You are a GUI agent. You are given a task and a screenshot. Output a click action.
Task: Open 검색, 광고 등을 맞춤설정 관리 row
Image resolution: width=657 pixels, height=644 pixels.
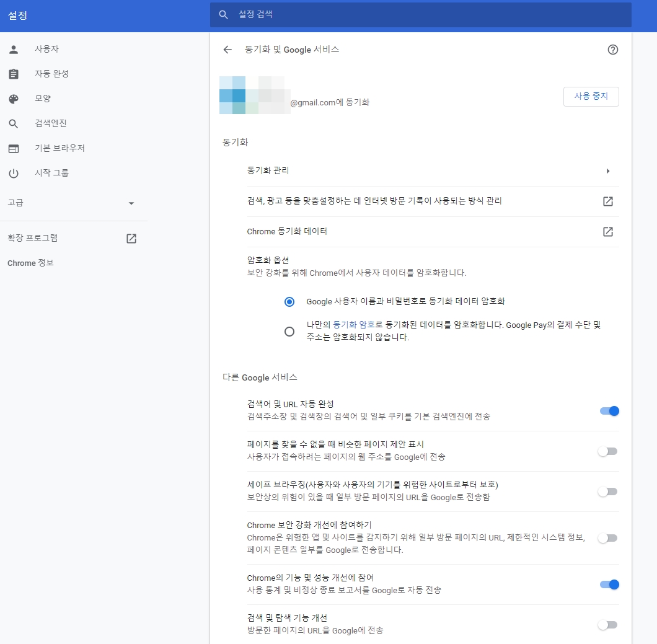tap(433, 201)
